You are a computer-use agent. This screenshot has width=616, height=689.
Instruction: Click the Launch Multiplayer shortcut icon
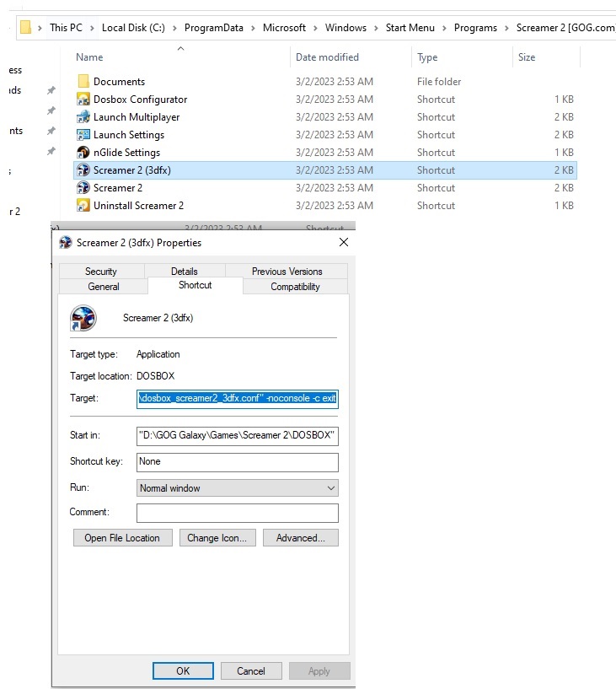[x=83, y=117]
